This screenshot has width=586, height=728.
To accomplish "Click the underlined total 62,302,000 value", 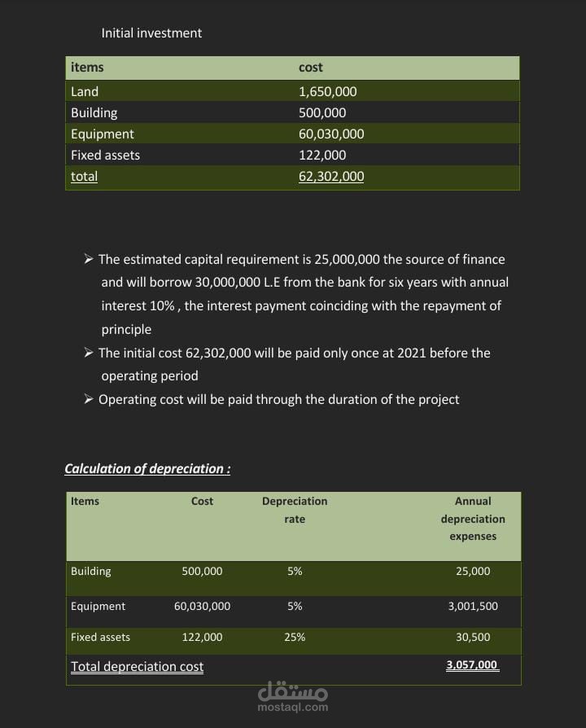I will [x=331, y=177].
